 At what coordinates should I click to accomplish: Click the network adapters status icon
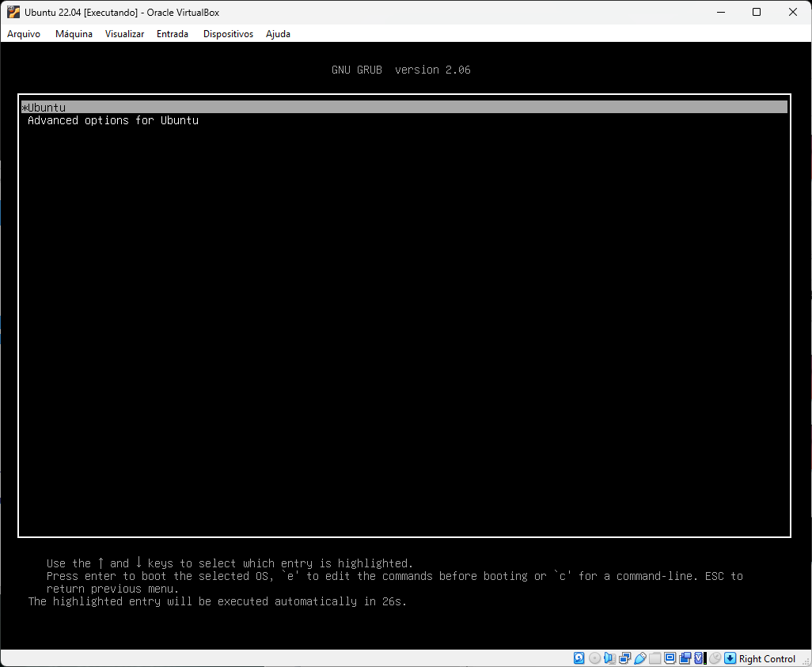pyautogui.click(x=625, y=658)
